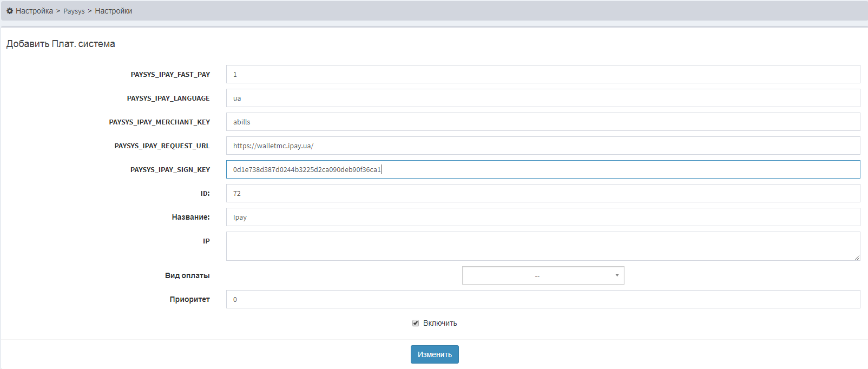
Task: Open Настройки breadcrumb item
Action: tap(114, 11)
